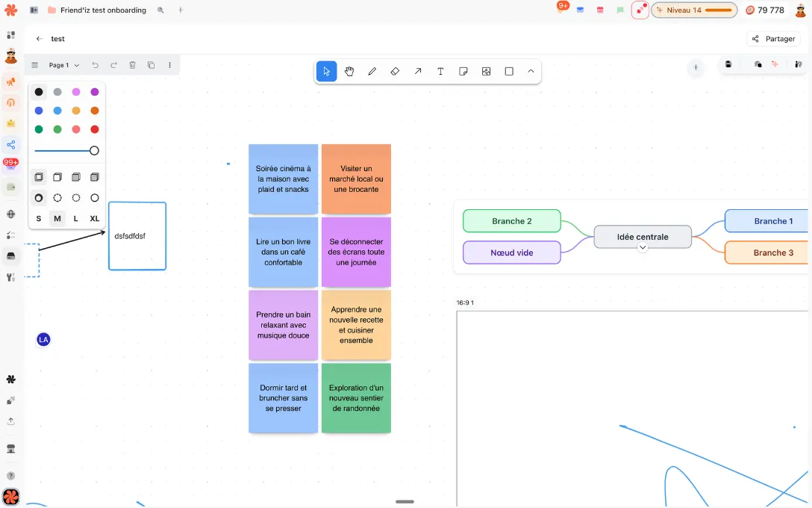
Task: Choose the XL size option
Action: 94,219
